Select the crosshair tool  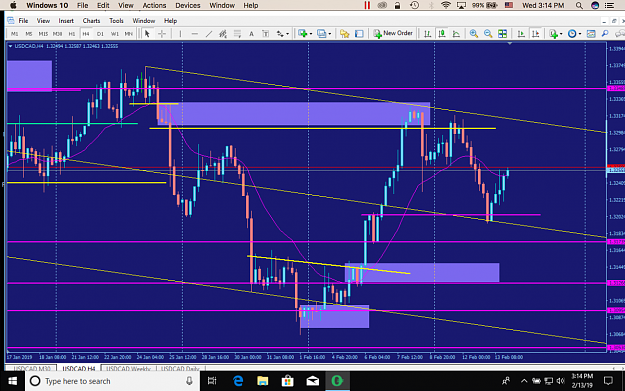pos(162,34)
